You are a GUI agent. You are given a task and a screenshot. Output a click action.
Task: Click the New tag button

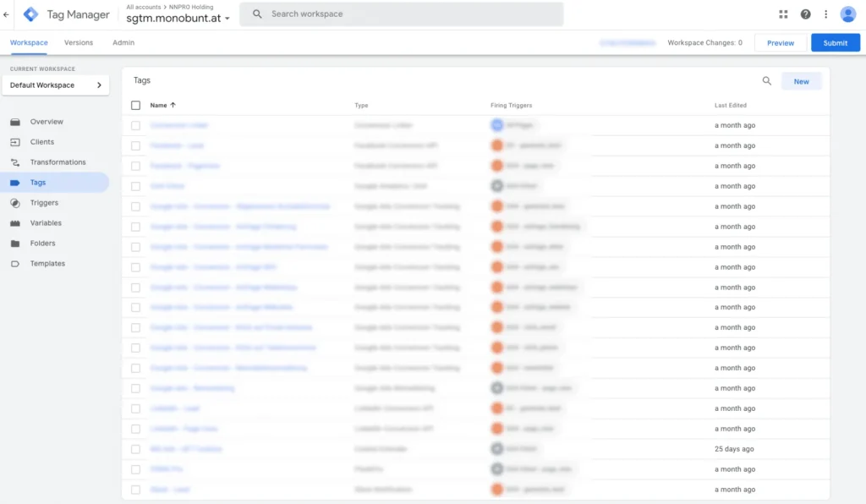(x=801, y=81)
